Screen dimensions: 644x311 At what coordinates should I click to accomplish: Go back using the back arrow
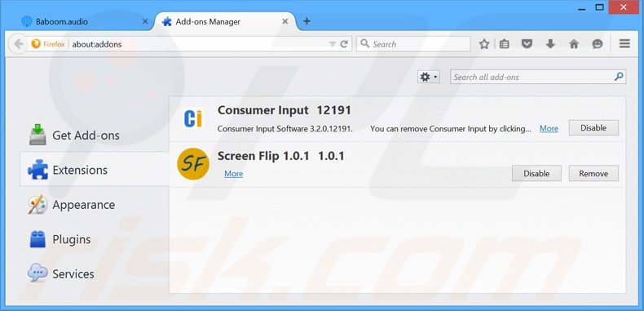(18, 44)
